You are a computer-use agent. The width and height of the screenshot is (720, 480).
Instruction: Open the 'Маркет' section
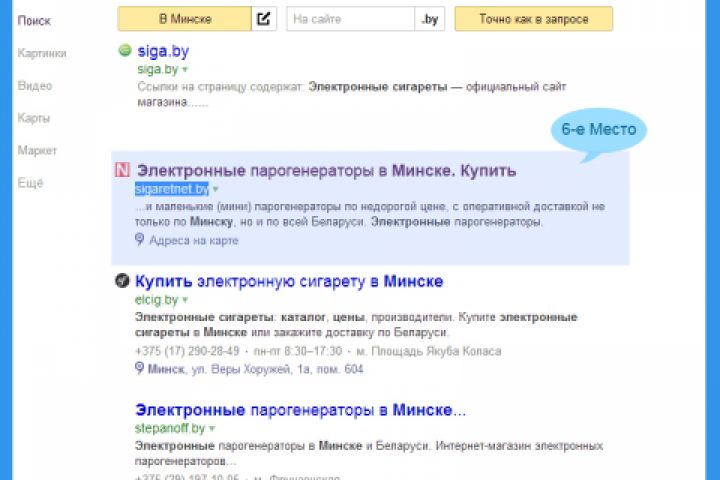pyautogui.click(x=37, y=150)
